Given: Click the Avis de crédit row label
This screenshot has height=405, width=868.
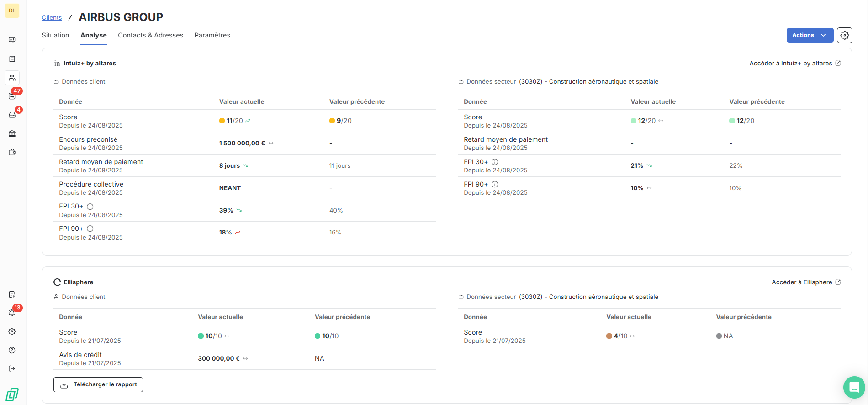Looking at the screenshot, I should (x=80, y=355).
